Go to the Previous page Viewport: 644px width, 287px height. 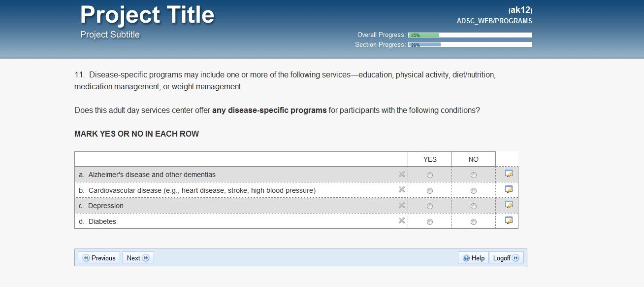tap(99, 258)
